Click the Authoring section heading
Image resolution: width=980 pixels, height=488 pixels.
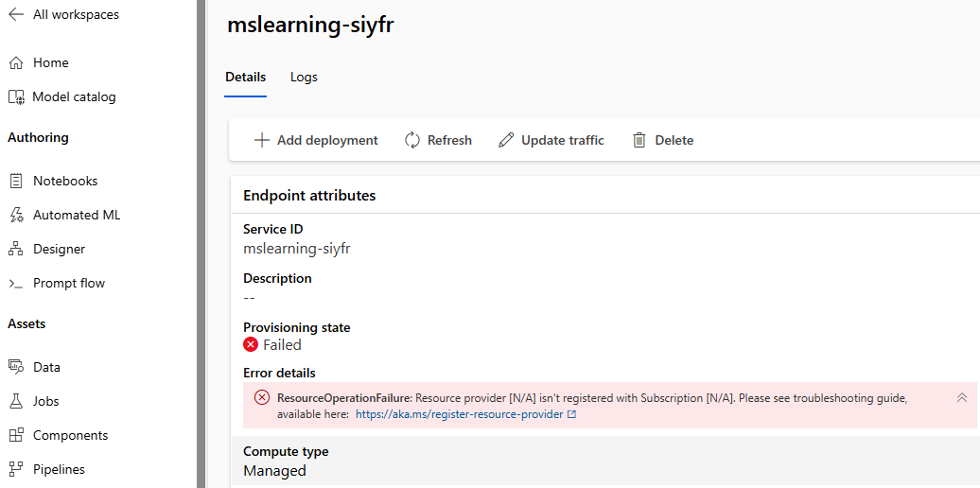pyautogui.click(x=38, y=137)
